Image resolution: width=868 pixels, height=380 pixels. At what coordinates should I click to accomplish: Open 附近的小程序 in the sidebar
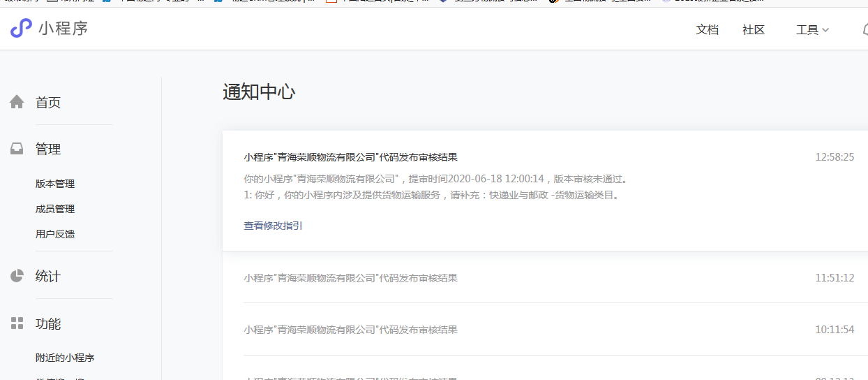click(65, 358)
